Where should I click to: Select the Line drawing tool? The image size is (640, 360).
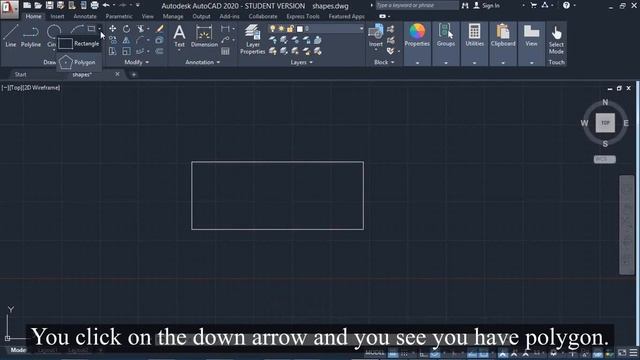(11, 36)
